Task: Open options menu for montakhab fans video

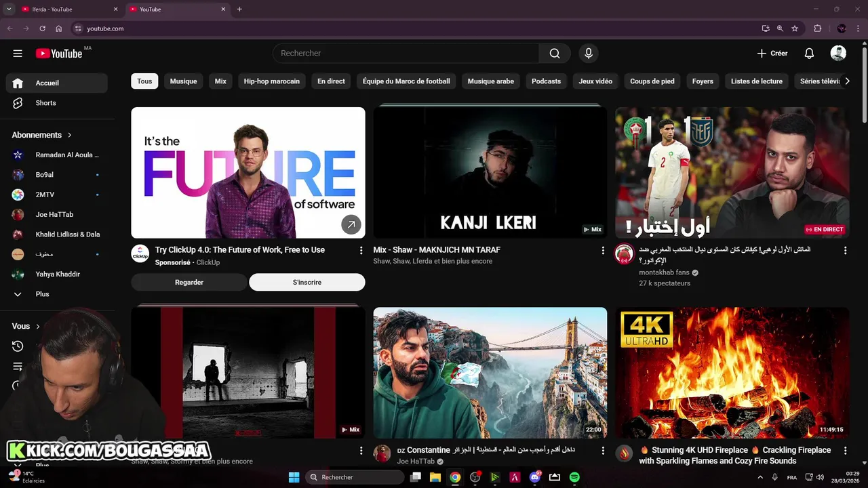Action: click(x=845, y=251)
